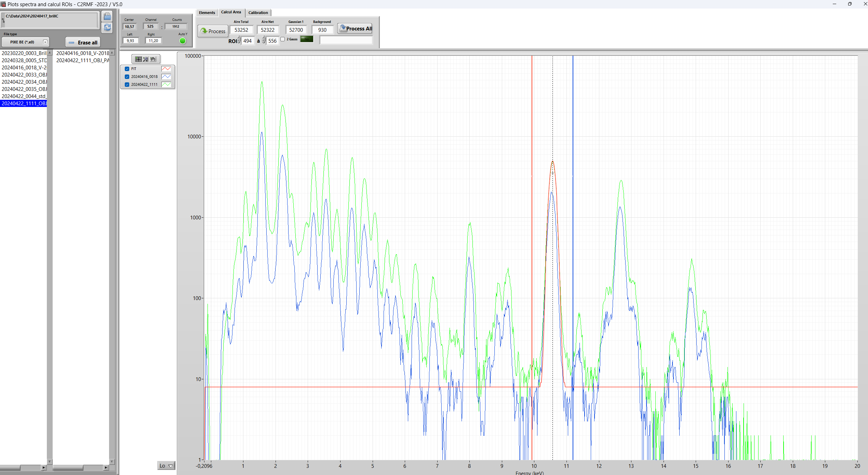Enable the 2 Gauss checkbox
The image size is (868, 475).
(x=283, y=39)
